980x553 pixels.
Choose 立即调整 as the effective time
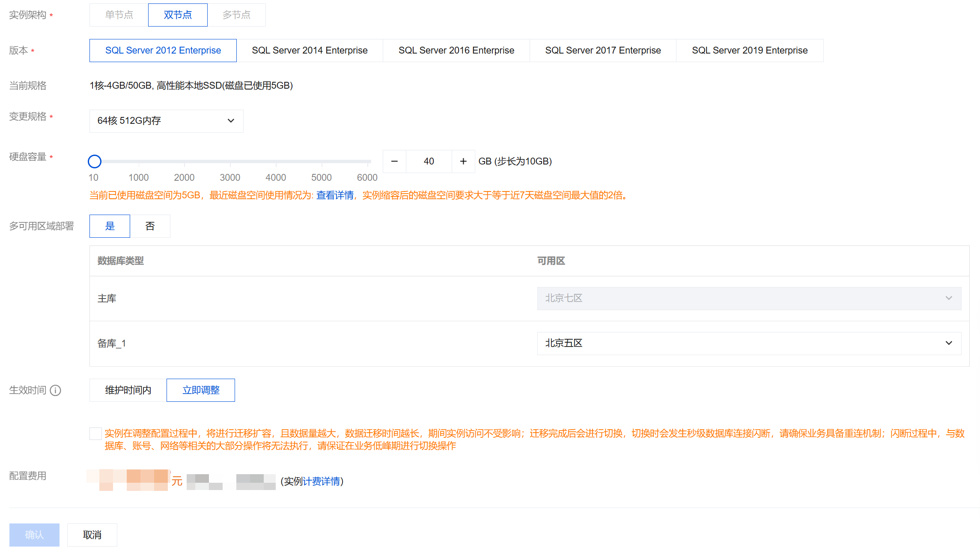200,390
